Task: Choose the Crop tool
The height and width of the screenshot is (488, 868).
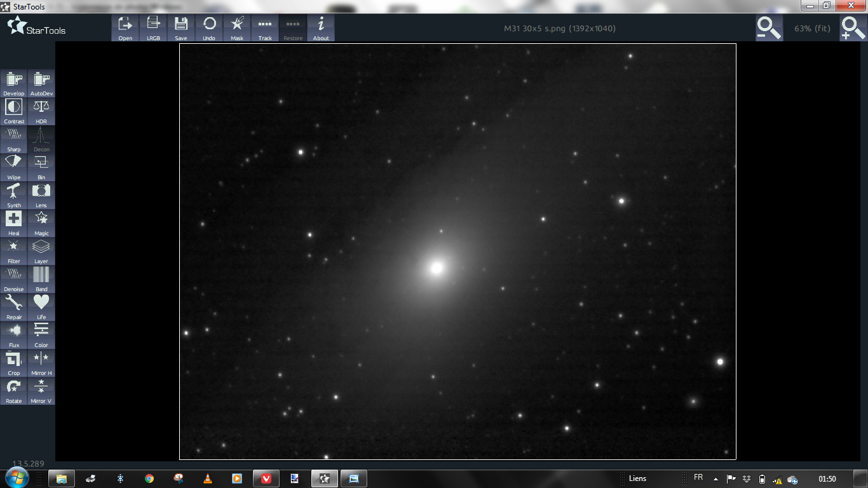Action: click(x=14, y=363)
